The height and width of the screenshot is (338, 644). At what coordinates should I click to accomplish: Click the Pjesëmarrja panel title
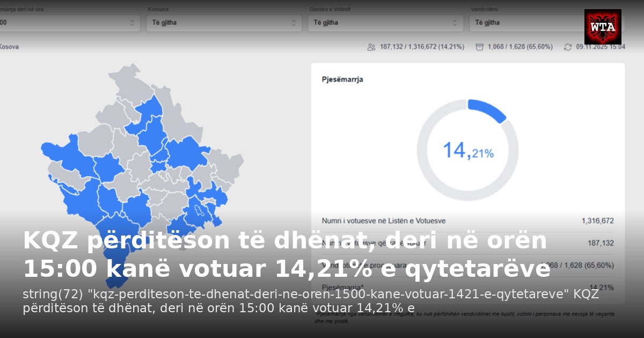342,79
